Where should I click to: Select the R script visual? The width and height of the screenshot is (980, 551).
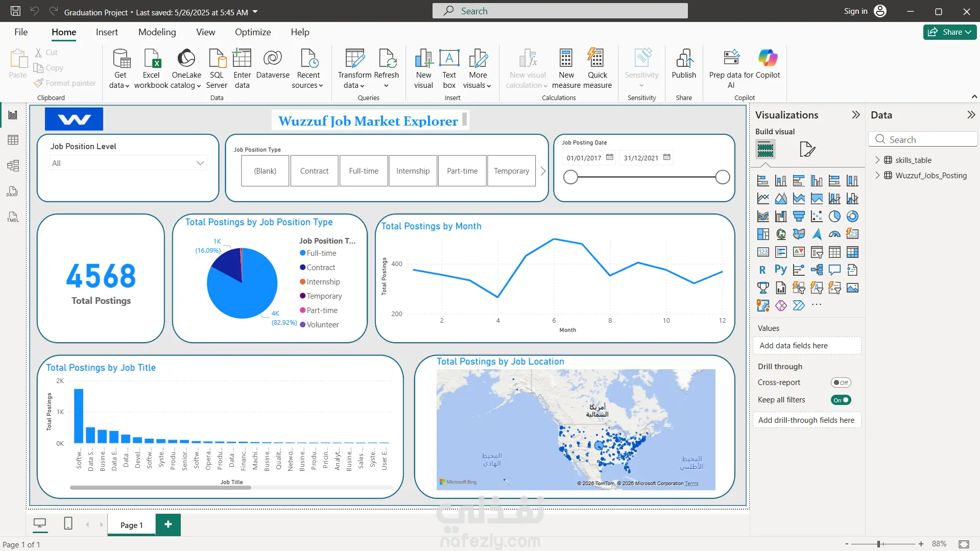tap(763, 270)
